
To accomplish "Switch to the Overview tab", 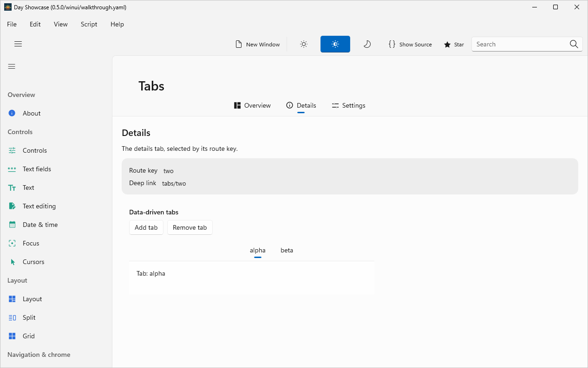I will click(x=252, y=105).
